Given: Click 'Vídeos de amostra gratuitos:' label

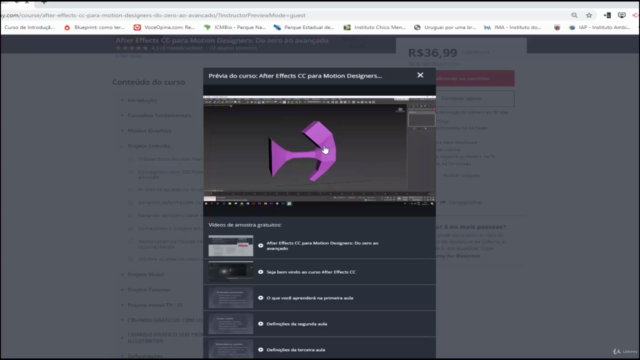Looking at the screenshot, I should (x=245, y=225).
